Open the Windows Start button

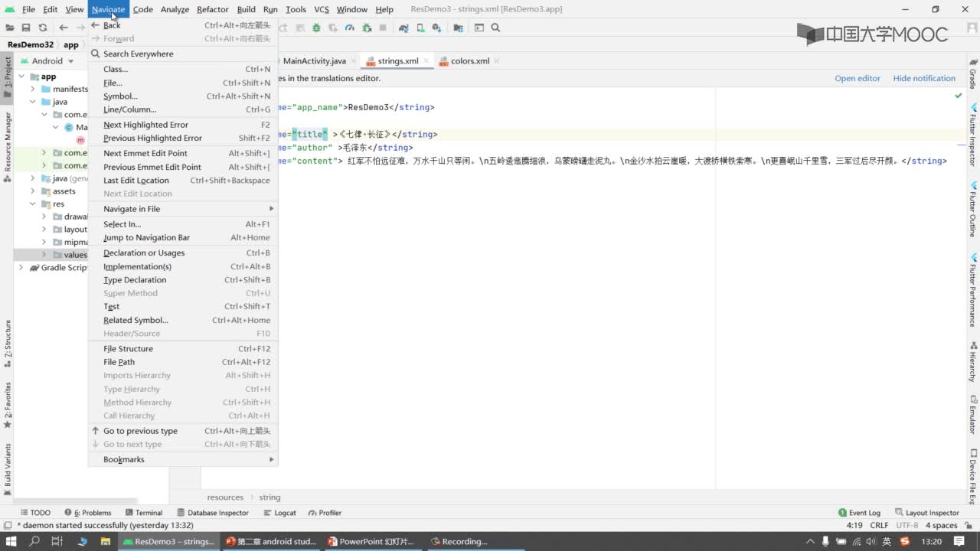click(x=11, y=541)
